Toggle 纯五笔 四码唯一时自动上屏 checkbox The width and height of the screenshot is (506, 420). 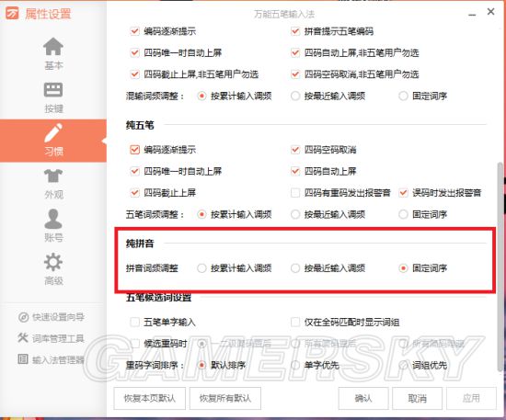tap(134, 171)
